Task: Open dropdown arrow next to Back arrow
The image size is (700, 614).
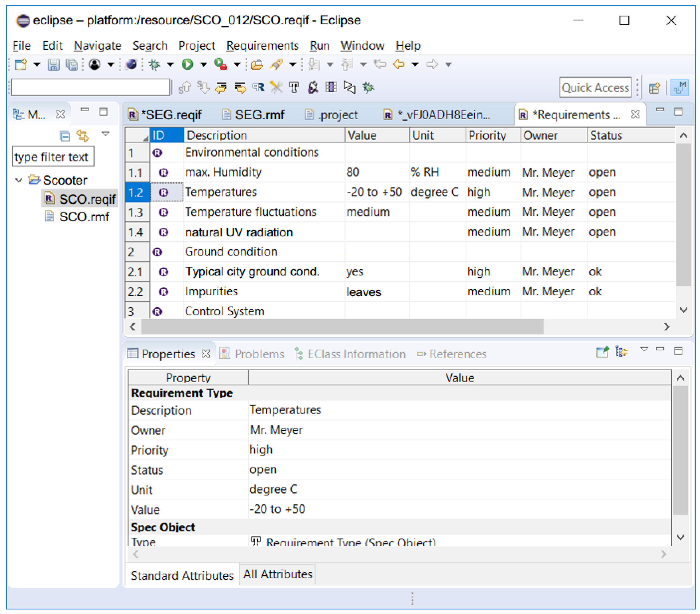Action: pyautogui.click(x=415, y=64)
